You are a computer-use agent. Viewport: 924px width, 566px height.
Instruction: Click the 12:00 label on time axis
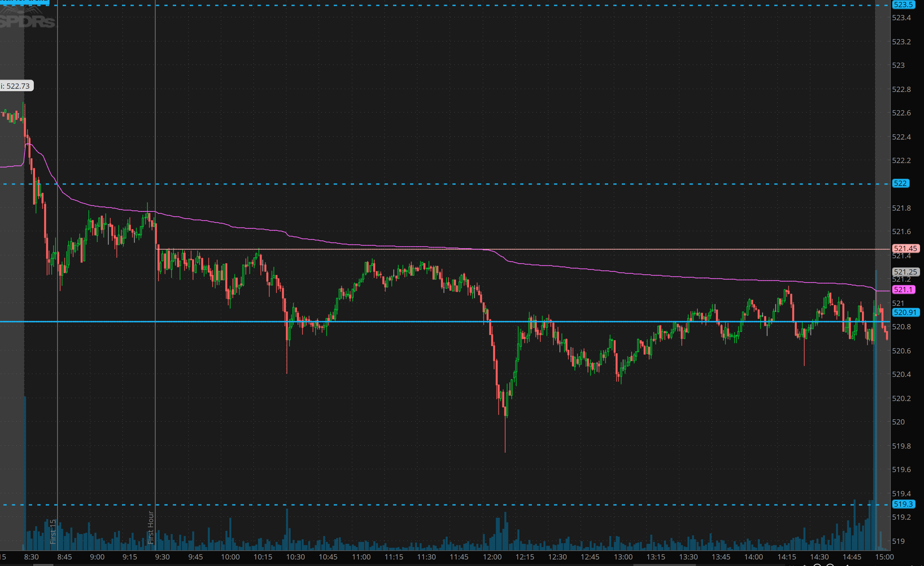pyautogui.click(x=492, y=557)
